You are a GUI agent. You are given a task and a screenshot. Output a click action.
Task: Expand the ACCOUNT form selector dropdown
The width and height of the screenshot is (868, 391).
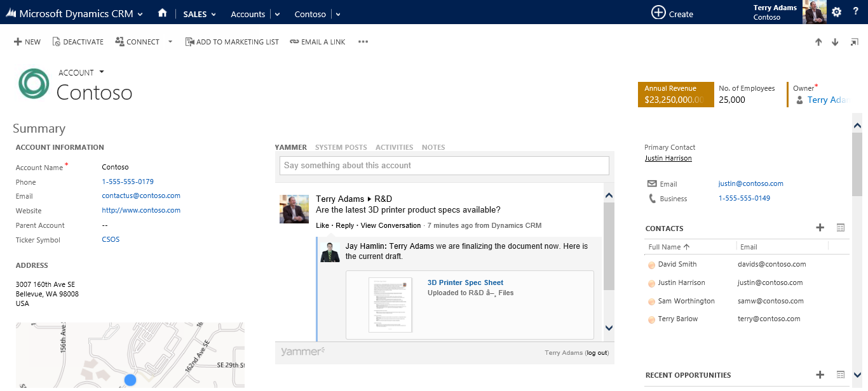pyautogui.click(x=102, y=72)
